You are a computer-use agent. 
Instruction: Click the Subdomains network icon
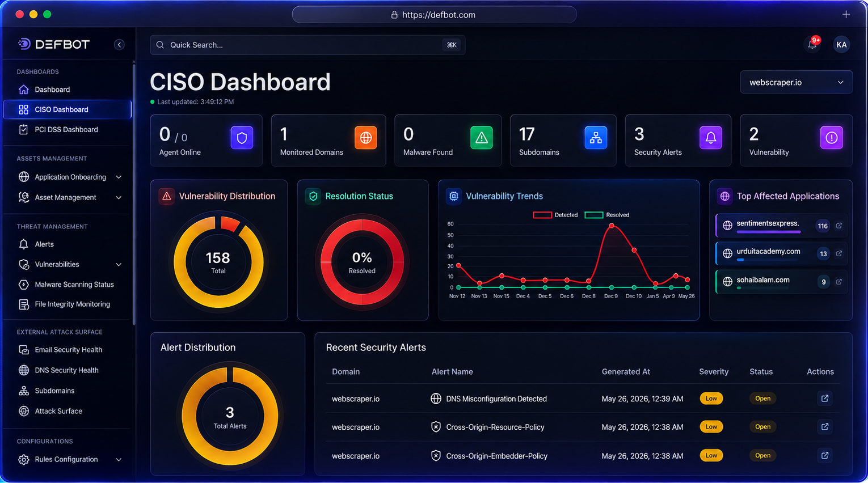coord(596,138)
